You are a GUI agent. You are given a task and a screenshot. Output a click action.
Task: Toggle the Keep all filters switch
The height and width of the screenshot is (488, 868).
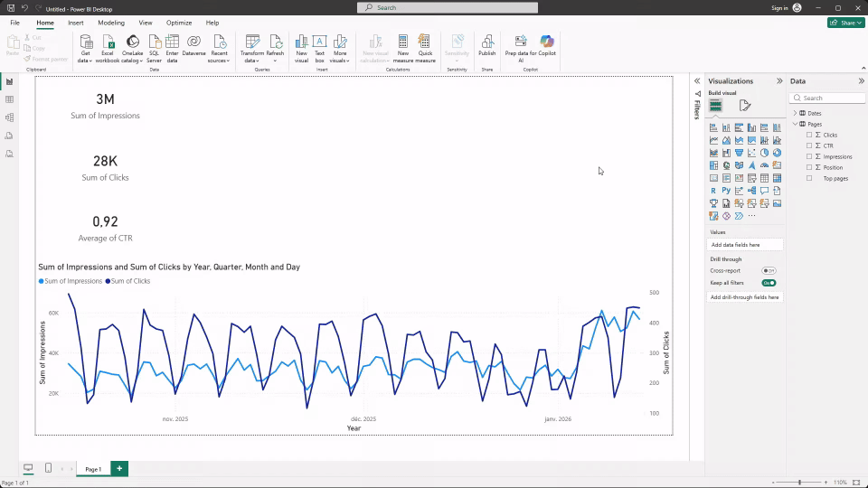click(769, 283)
